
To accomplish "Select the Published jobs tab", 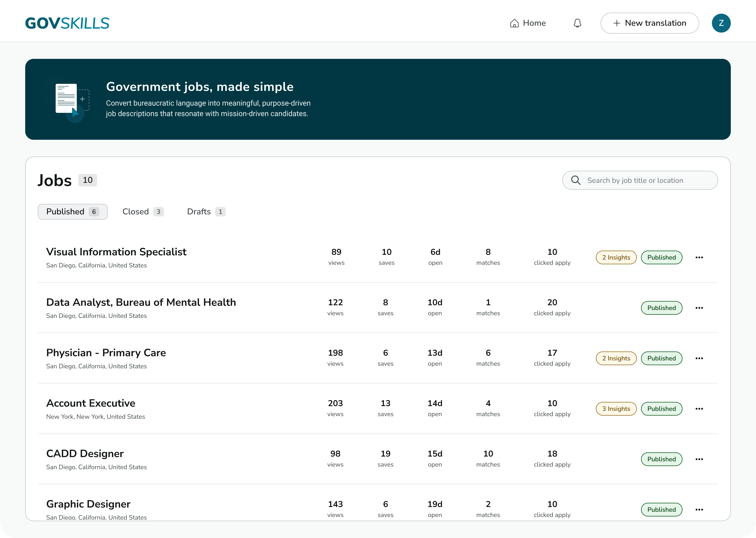I will click(x=72, y=212).
